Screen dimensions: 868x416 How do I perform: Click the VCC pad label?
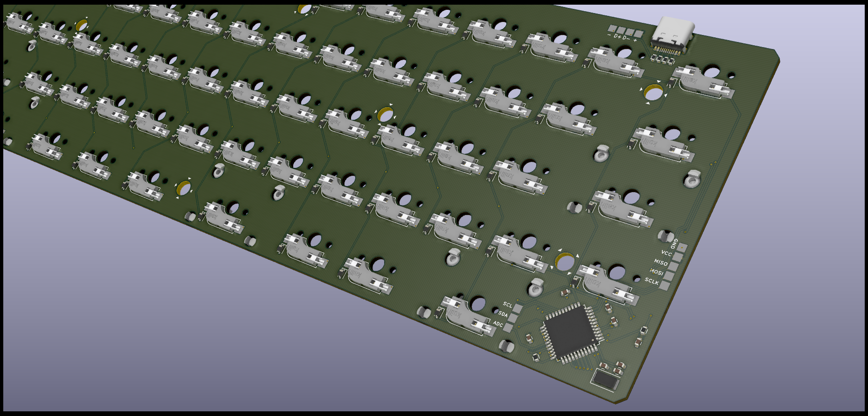coord(666,253)
